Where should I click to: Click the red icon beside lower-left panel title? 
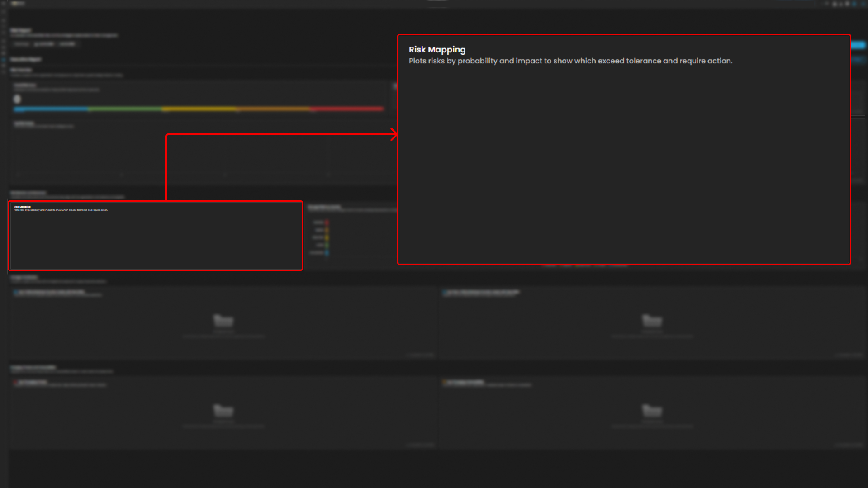16,383
